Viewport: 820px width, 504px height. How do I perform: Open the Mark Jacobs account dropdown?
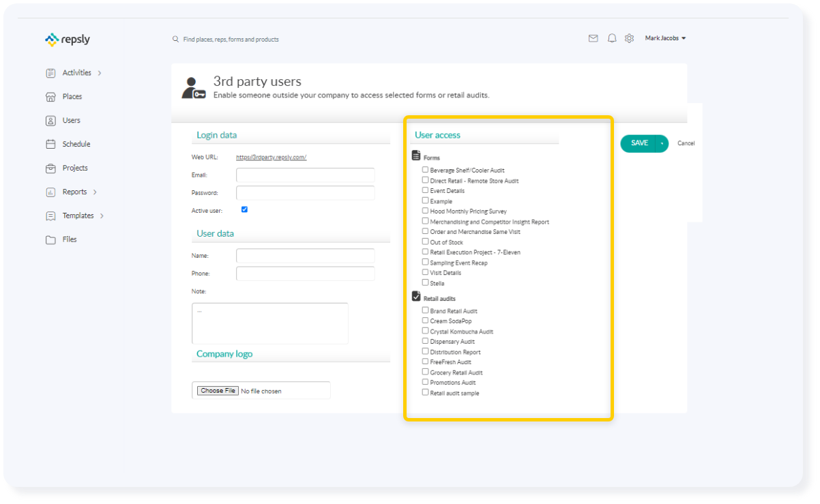click(666, 38)
